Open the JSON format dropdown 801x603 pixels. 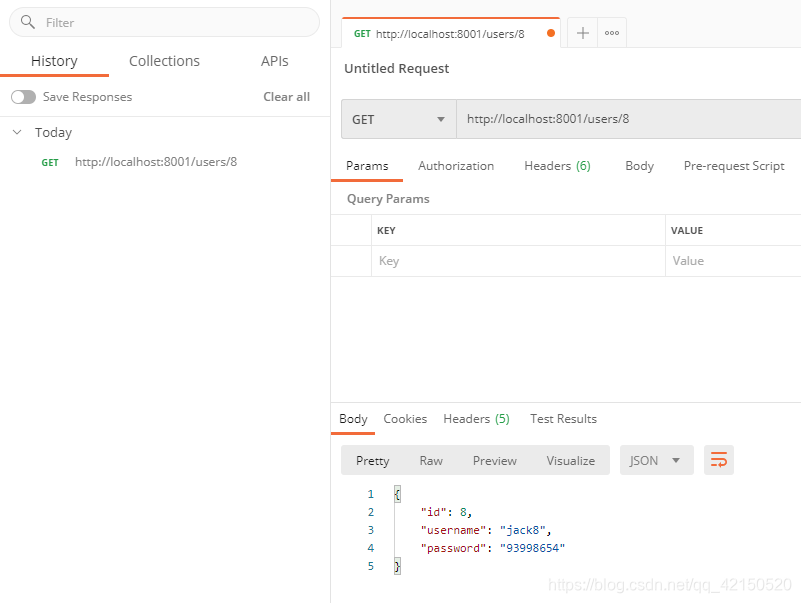pyautogui.click(x=656, y=460)
